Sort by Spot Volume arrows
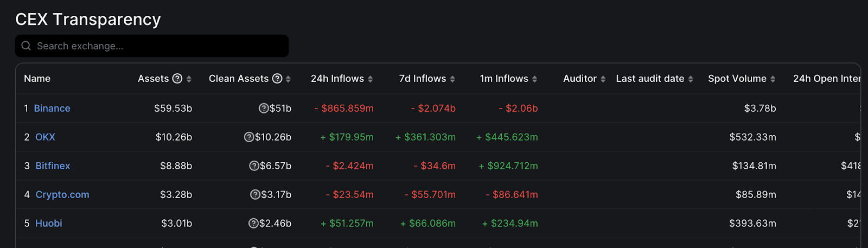This screenshot has height=248, width=868. (773, 79)
